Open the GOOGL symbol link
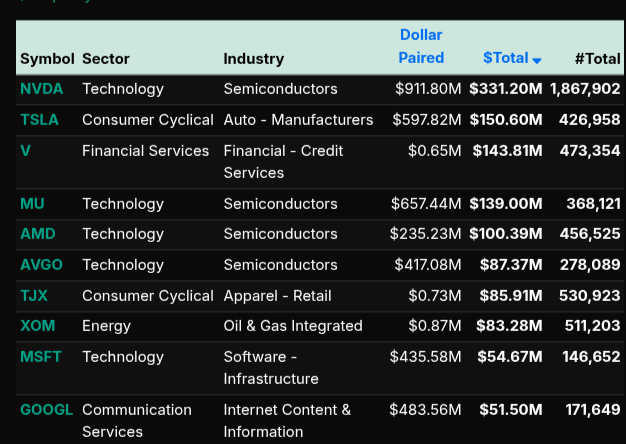 47,410
